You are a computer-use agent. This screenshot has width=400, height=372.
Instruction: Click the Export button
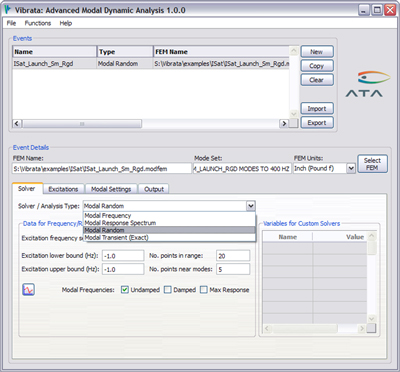coord(317,122)
